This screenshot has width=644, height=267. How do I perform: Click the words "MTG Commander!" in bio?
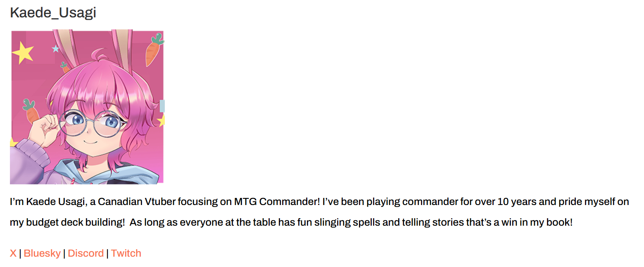pos(277,202)
